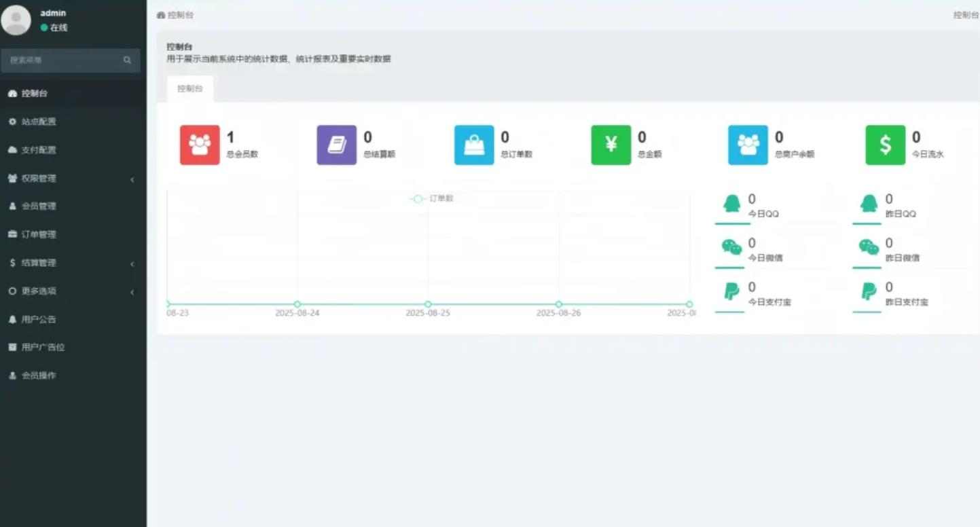This screenshot has width=980, height=527.
Task: Click the 2025-08-25 data point on chart
Action: click(428, 304)
